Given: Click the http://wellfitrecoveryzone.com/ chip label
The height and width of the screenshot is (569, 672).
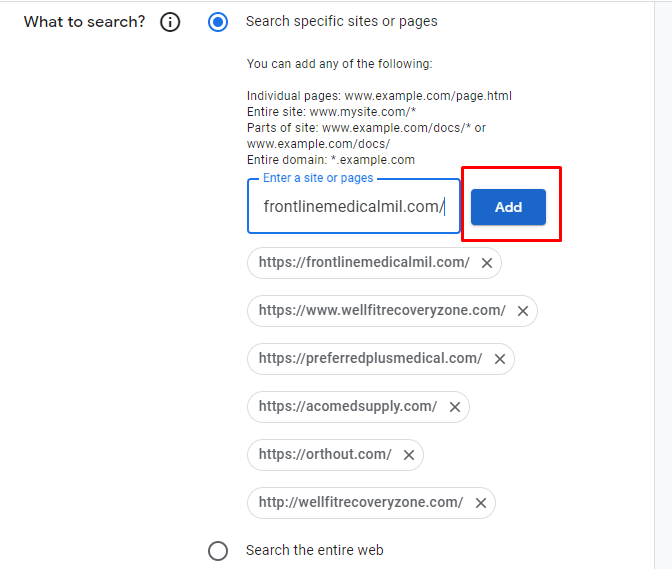Looking at the screenshot, I should pyautogui.click(x=360, y=503).
